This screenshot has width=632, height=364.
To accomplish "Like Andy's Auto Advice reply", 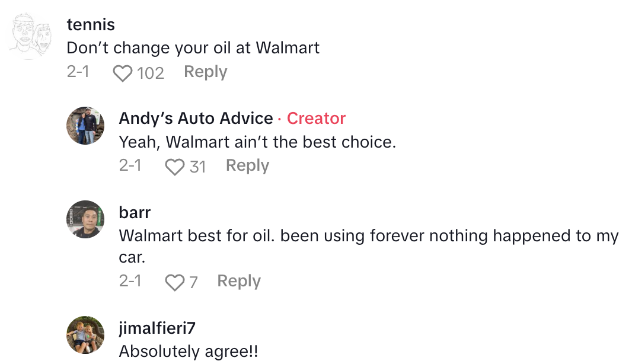I will [175, 167].
